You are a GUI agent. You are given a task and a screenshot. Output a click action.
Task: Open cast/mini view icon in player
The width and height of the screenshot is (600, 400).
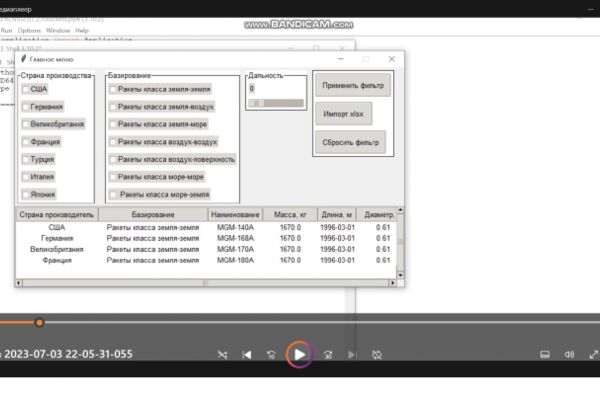click(545, 355)
